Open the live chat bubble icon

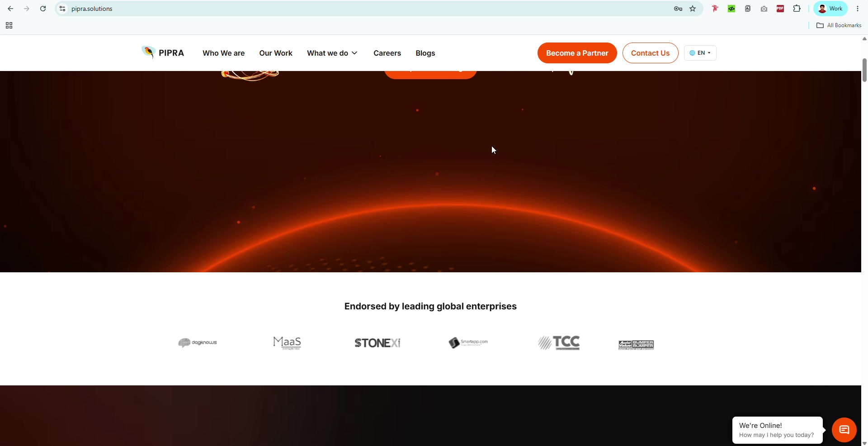point(844,430)
